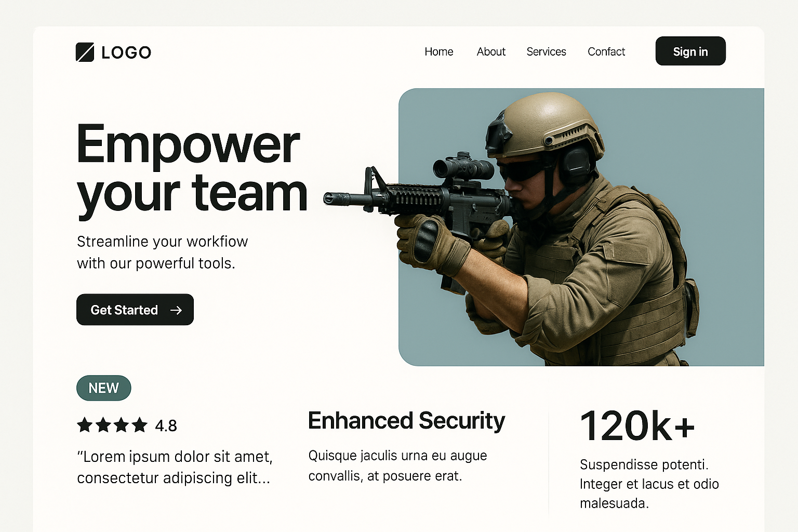Click the 120k+ statistic
Viewport: 798px width, 532px height.
(x=637, y=426)
